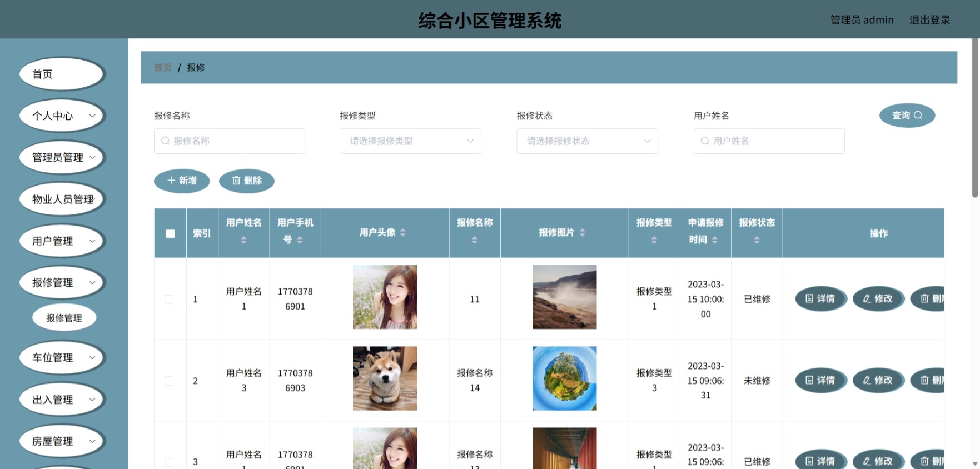Collapse 报修管理 parent sidebar menu
Image resolution: width=980 pixels, height=469 pixels.
pos(62,282)
